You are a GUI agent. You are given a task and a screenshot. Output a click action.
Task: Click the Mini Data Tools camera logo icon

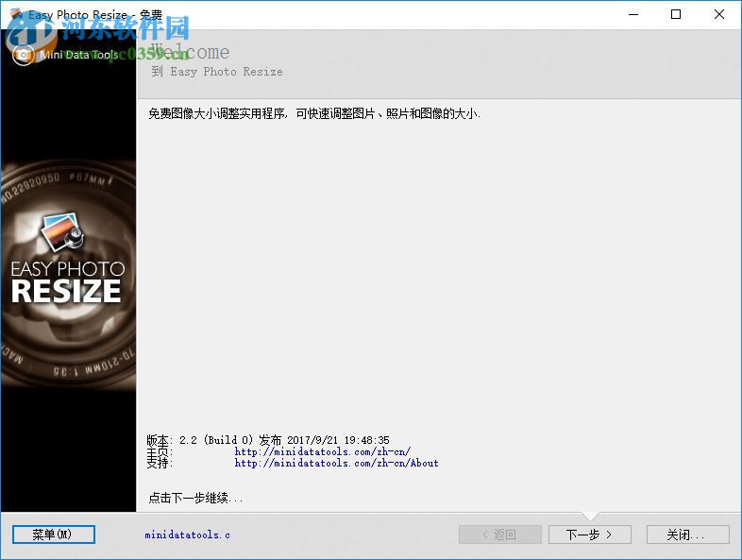[23, 55]
